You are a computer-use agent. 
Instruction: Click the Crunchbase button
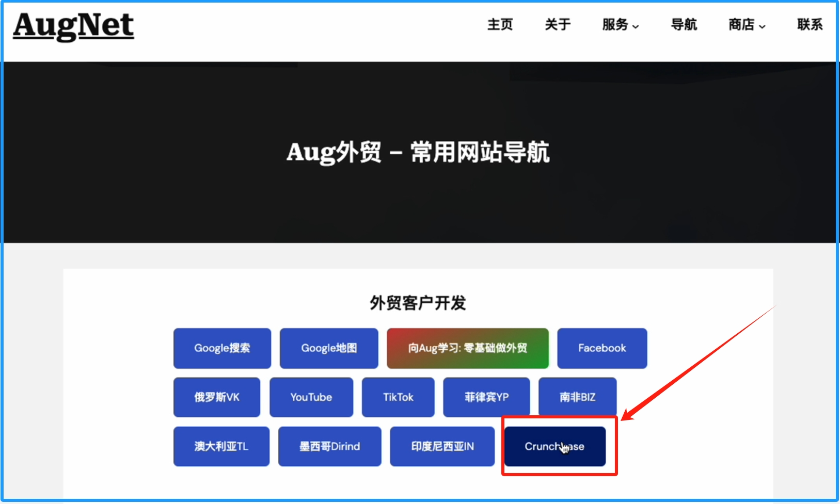[555, 446]
